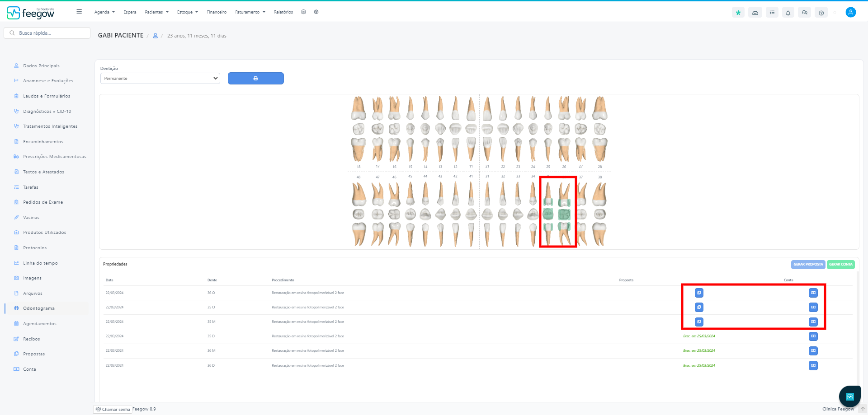Open the floating chat widget button
The width and height of the screenshot is (868, 415).
pyautogui.click(x=849, y=396)
